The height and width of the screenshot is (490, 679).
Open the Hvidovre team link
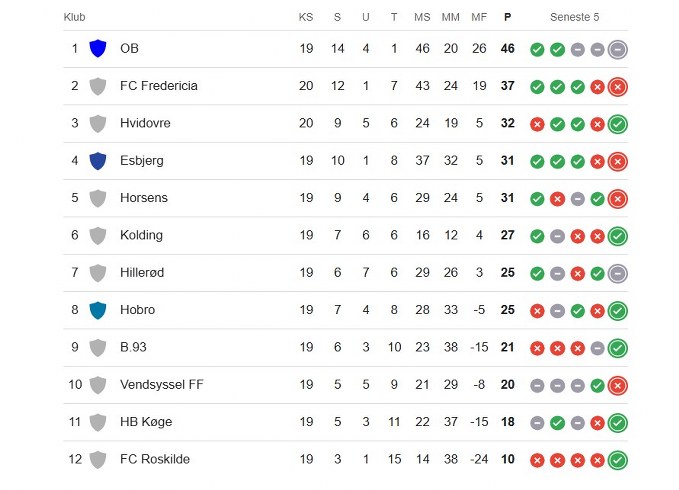[145, 123]
